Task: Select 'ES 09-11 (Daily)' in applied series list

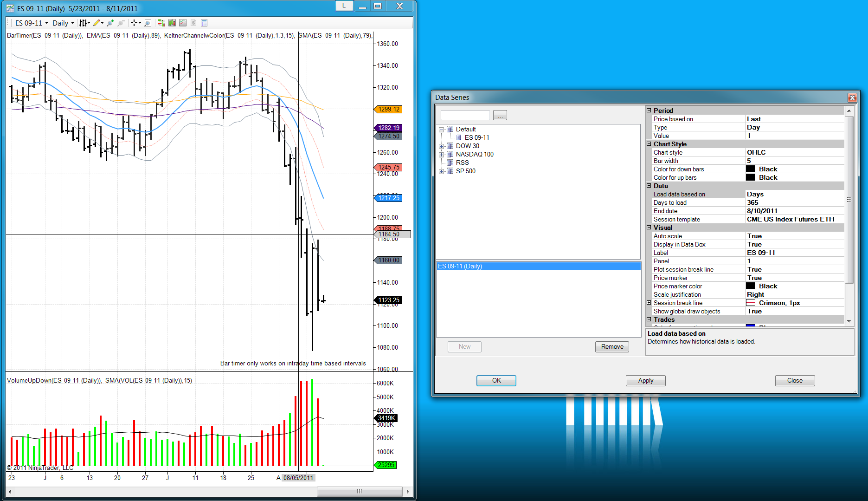Action: click(539, 266)
